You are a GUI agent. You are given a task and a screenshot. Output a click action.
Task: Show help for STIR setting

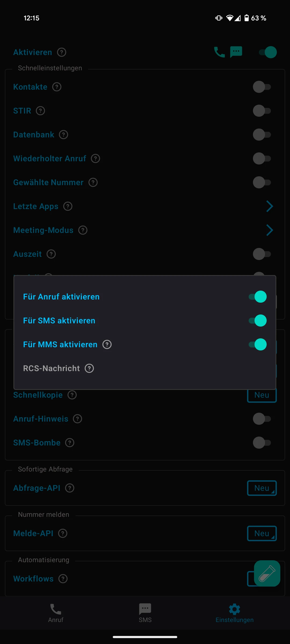click(x=41, y=111)
